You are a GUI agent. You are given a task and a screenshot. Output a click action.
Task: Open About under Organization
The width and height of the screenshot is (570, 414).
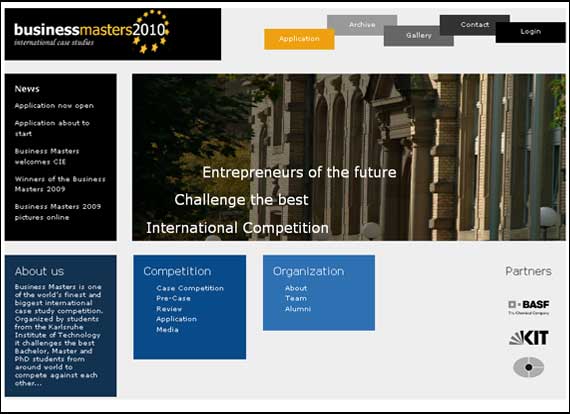point(296,288)
